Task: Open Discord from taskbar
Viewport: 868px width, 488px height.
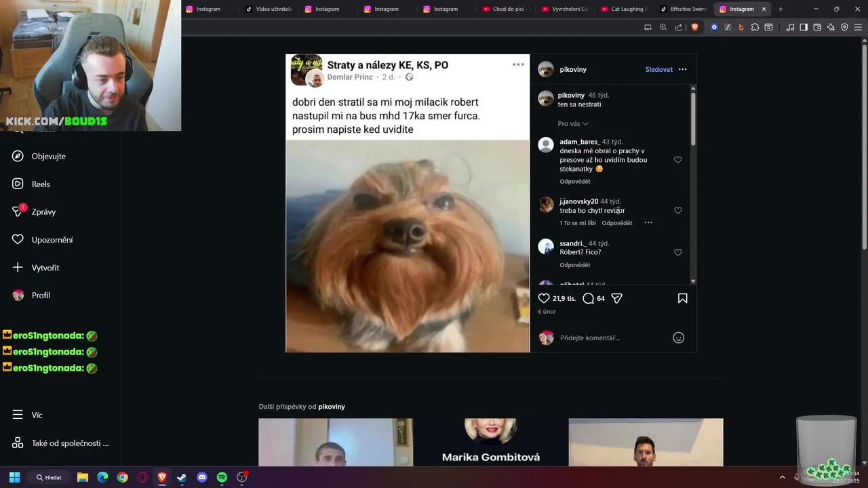Action: pos(202,477)
